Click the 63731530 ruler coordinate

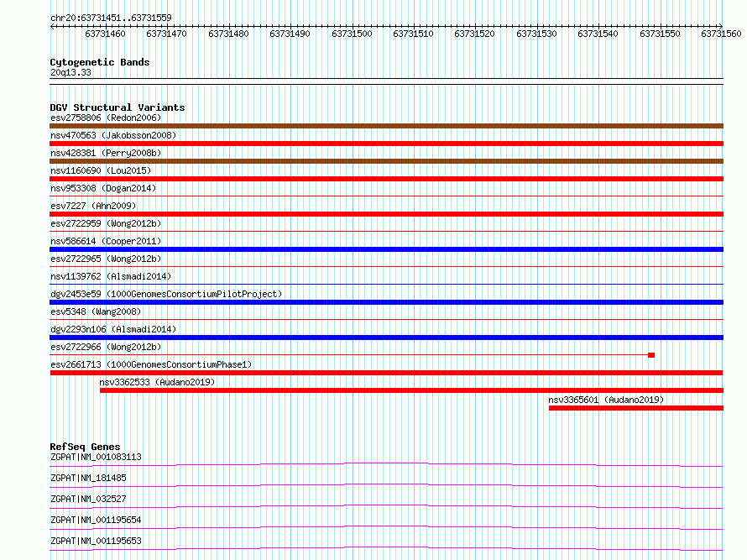[536, 34]
